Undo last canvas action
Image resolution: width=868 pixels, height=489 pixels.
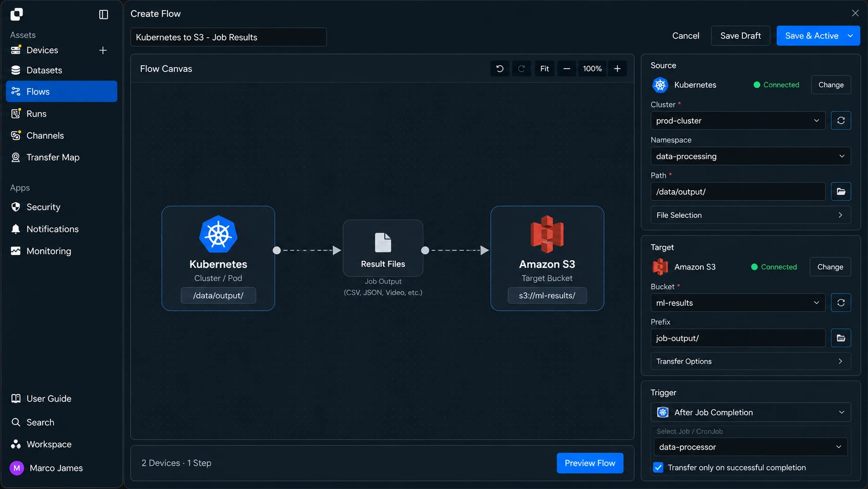tap(499, 69)
